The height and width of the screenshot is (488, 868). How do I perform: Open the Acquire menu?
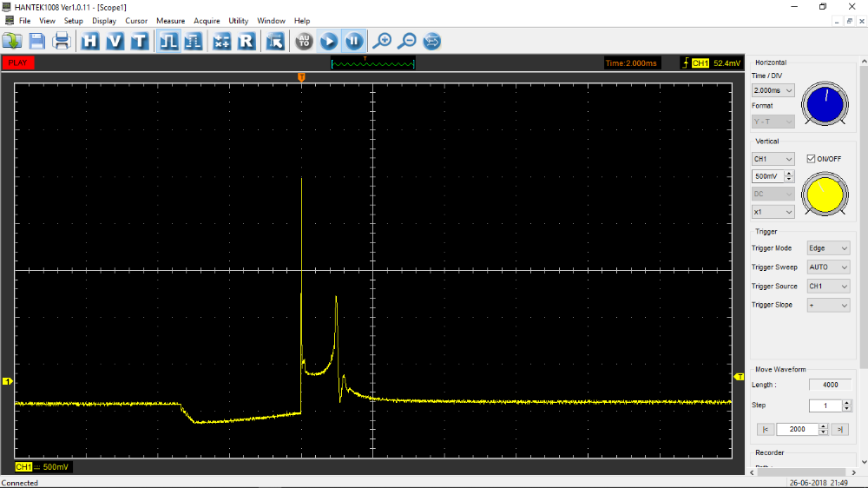pos(207,21)
